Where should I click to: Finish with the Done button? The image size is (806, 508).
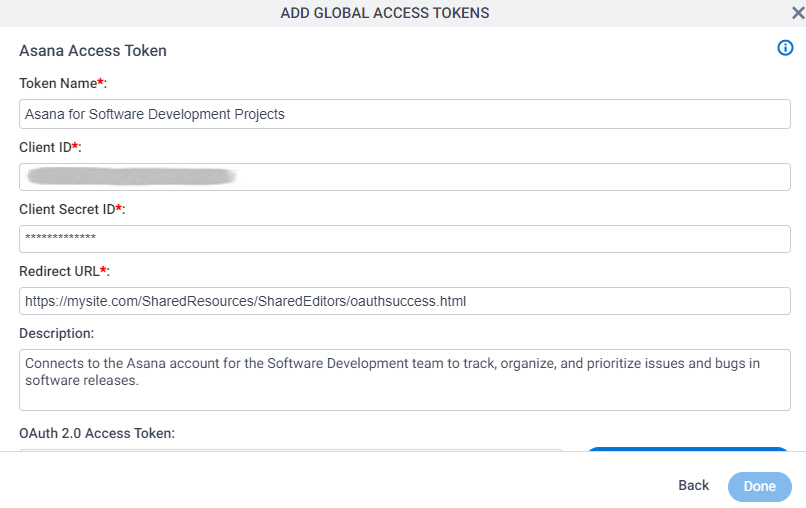click(760, 486)
